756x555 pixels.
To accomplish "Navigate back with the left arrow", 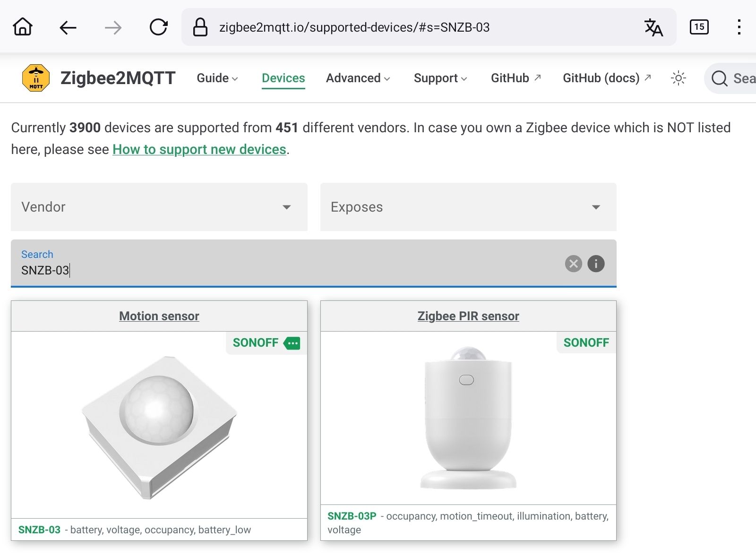I will 68,27.
